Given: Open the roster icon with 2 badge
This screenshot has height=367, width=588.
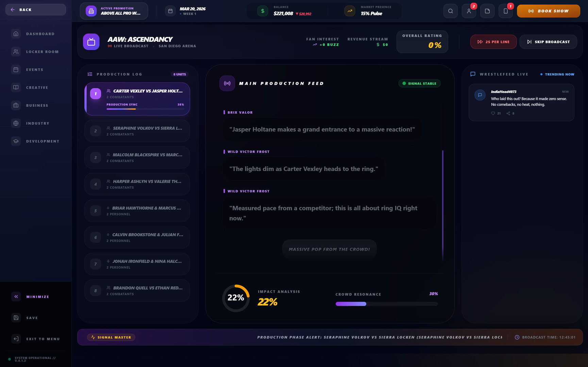Looking at the screenshot, I should point(469,11).
